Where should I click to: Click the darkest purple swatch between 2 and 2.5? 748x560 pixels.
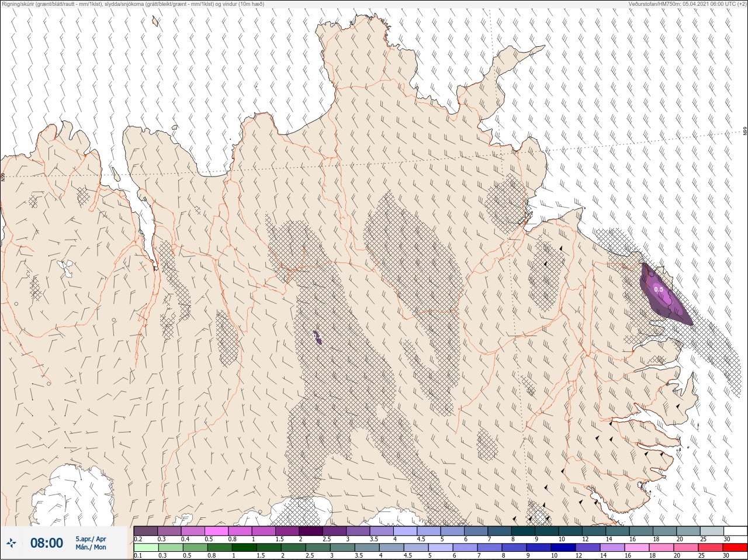[311, 531]
